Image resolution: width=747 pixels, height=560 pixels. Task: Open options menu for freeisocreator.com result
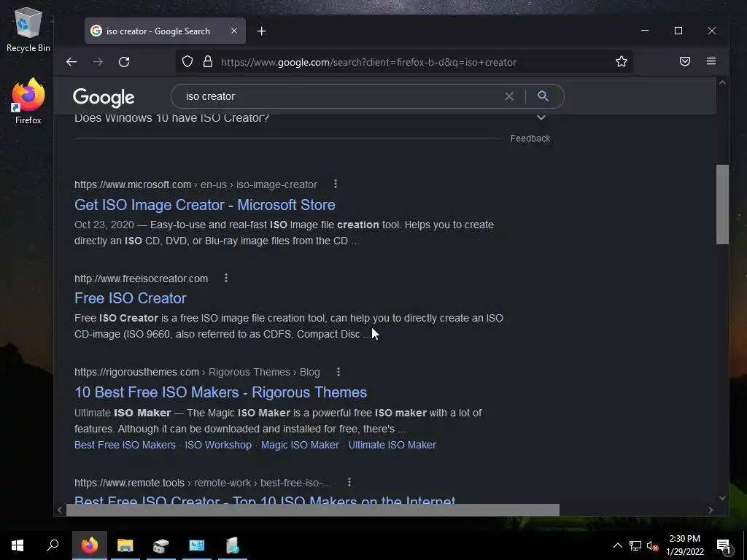tap(226, 278)
